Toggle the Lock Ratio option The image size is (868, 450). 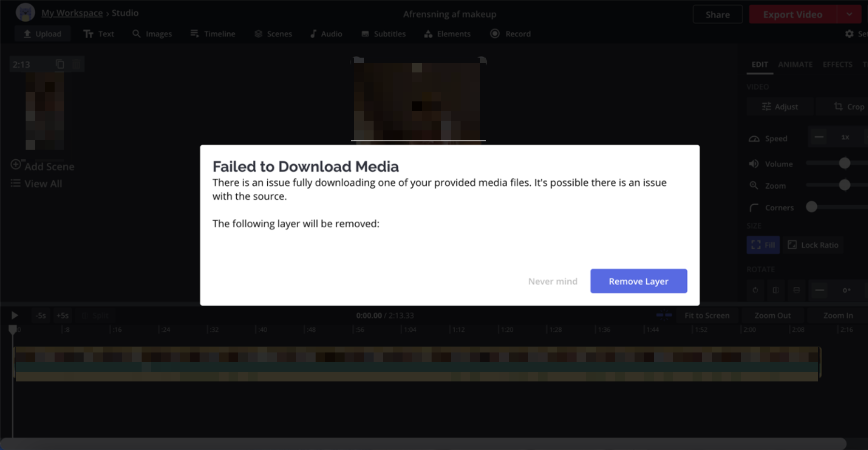tap(813, 245)
